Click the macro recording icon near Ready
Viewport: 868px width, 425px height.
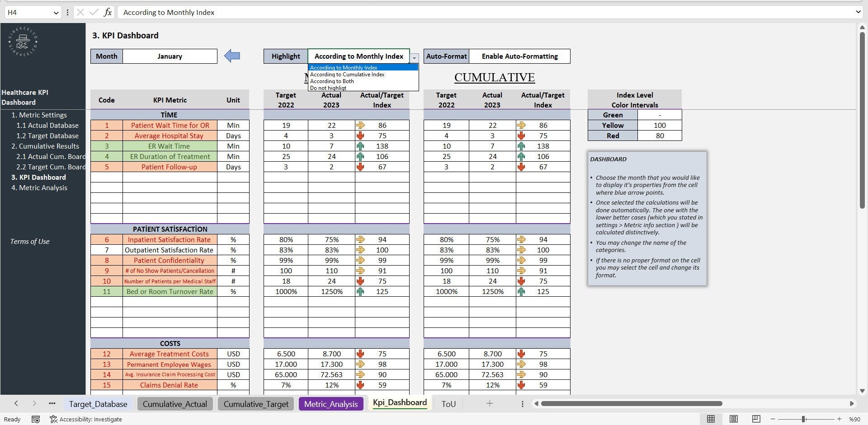(x=36, y=419)
